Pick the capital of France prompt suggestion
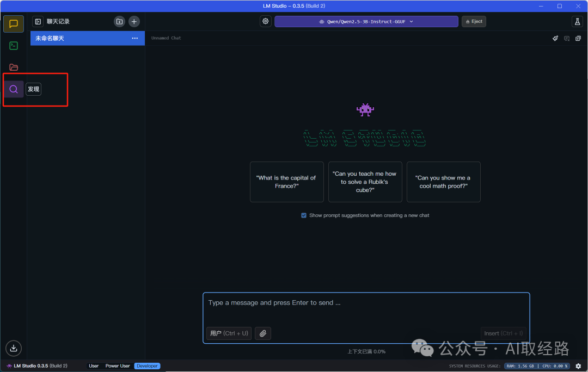Viewport: 588px width, 372px height. pos(287,182)
